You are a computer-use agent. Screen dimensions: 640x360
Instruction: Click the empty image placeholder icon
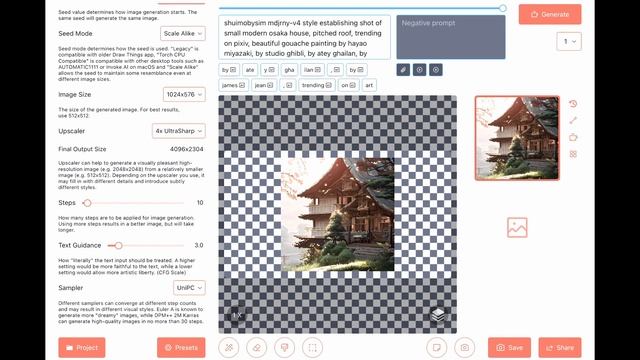tap(517, 227)
